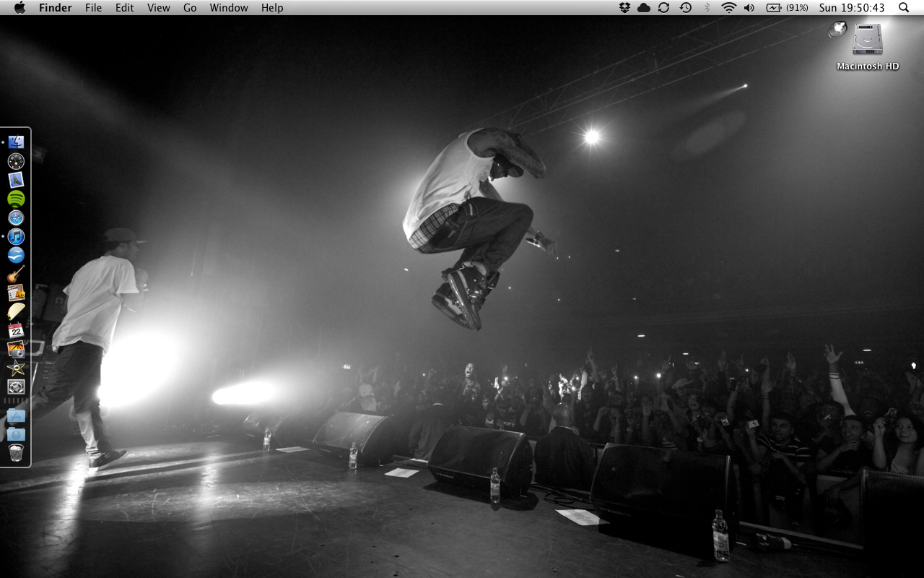Open the Keynote/iWork presentation icon in dock
The image size is (924, 578).
[x=16, y=293]
